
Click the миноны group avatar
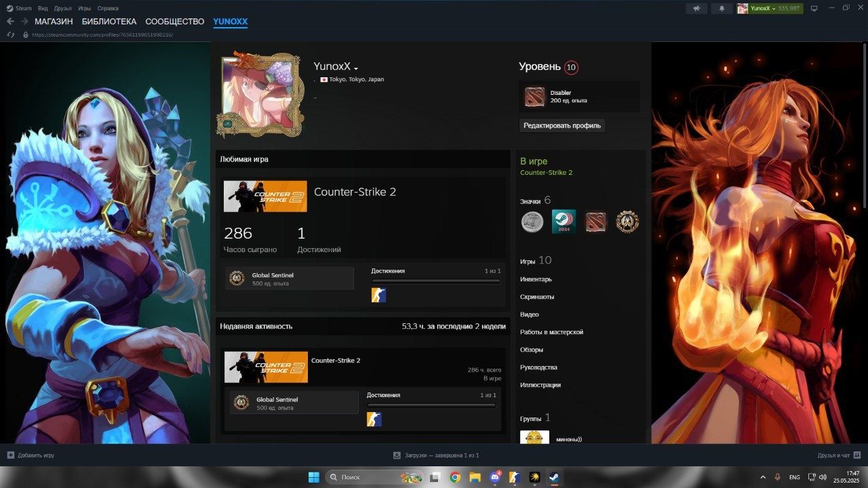(x=534, y=437)
